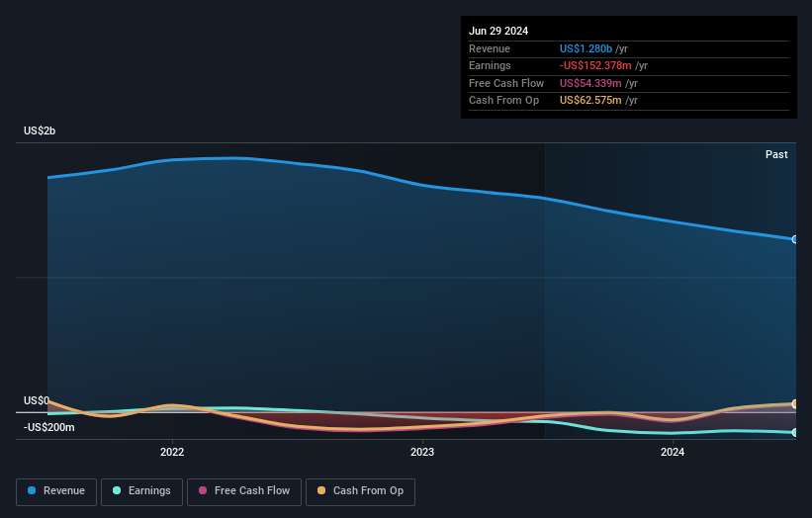Screen dimensions: 812x518
Task: Click the Revenue row label in tooltip
Action: tap(490, 48)
